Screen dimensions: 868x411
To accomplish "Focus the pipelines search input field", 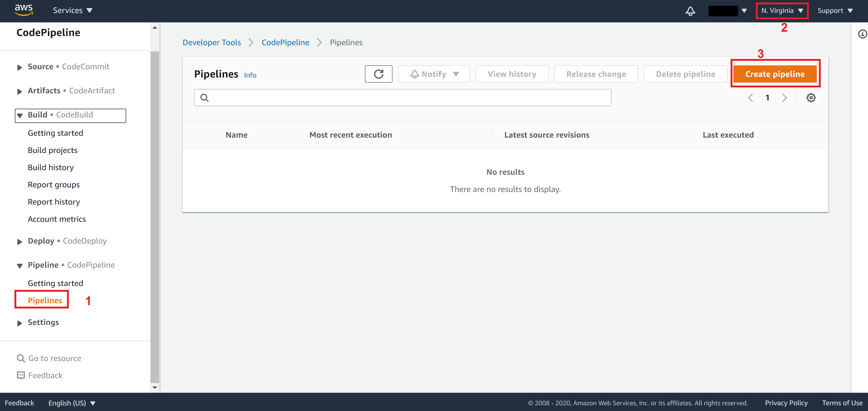I will pyautogui.click(x=402, y=98).
